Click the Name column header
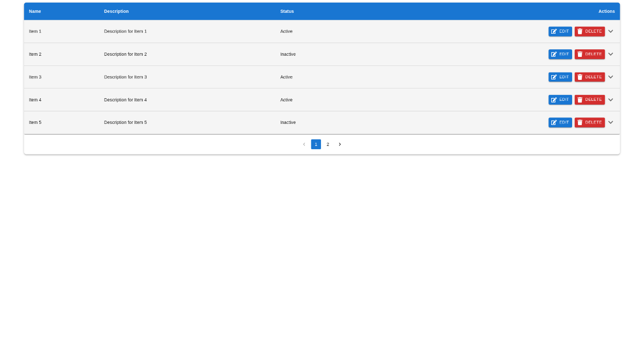The image size is (644, 338). (35, 11)
